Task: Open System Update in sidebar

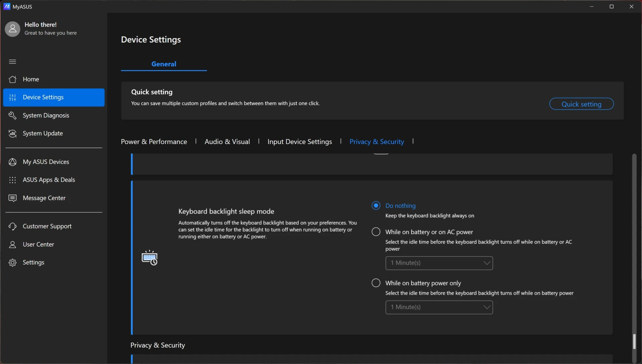Action: click(53, 133)
